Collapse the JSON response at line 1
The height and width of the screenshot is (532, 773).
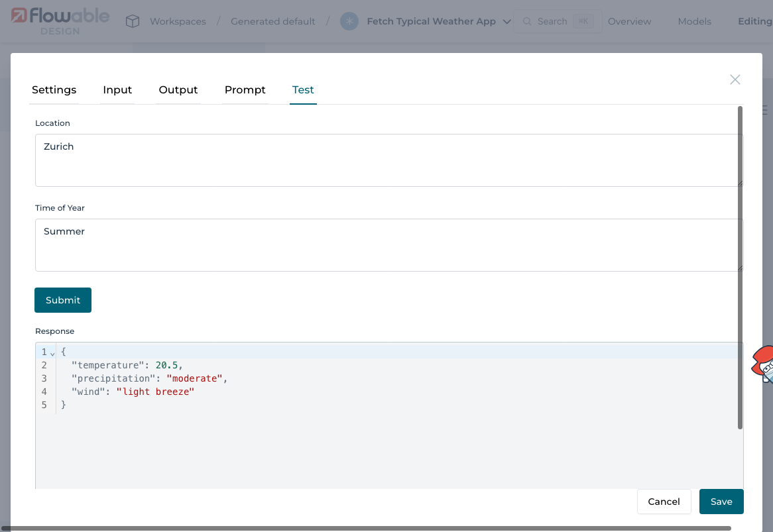pos(52,353)
